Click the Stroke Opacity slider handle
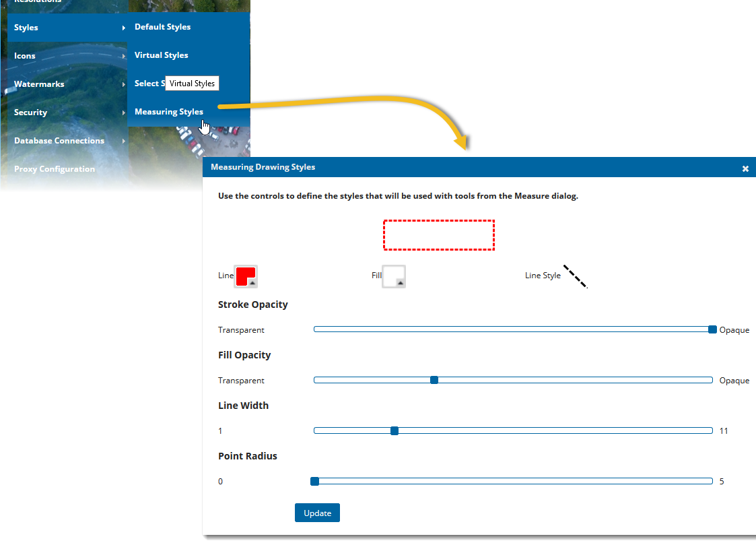 click(x=711, y=329)
